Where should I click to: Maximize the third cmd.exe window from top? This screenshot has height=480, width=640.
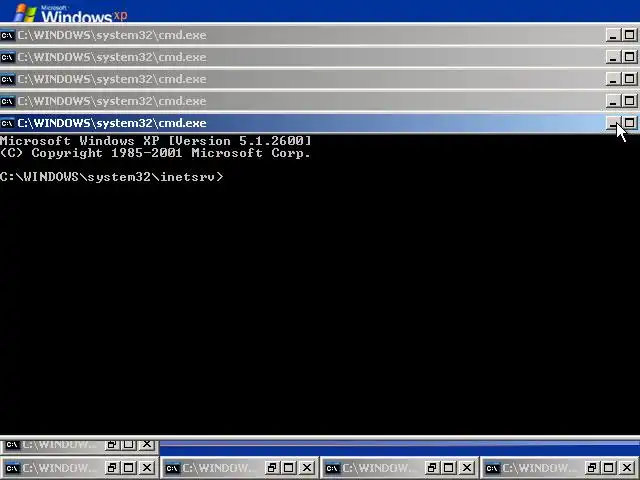629,79
